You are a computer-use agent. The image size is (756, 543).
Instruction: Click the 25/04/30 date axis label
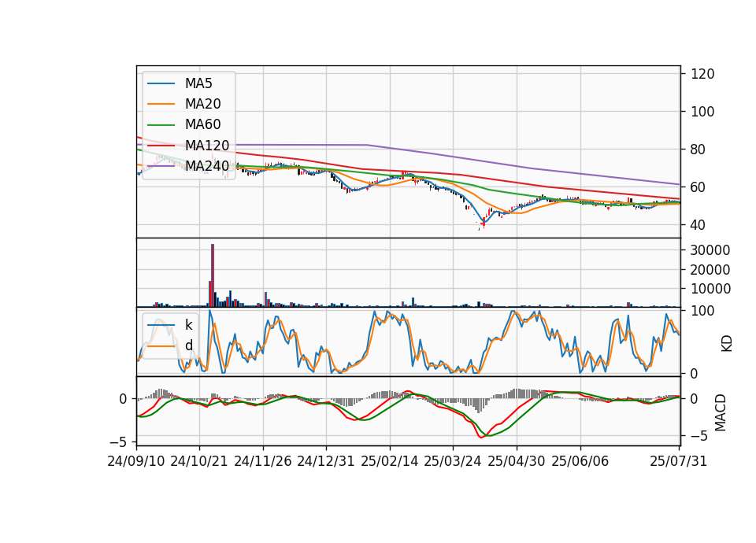(x=517, y=461)
